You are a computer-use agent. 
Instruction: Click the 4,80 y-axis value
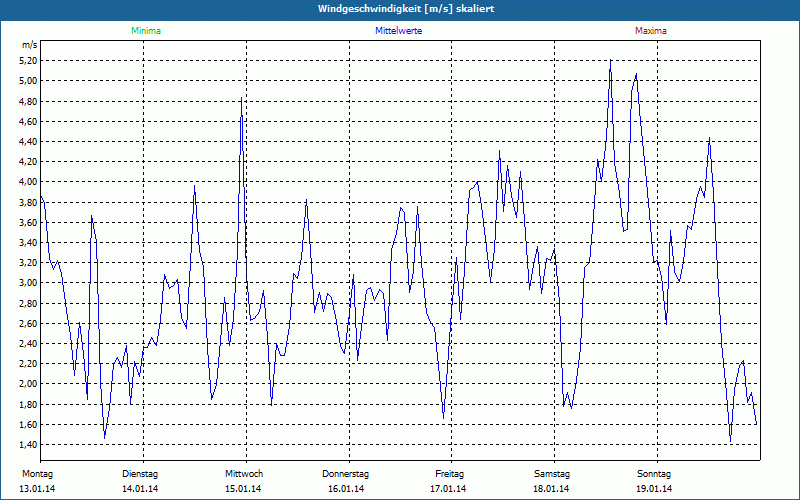coord(29,101)
